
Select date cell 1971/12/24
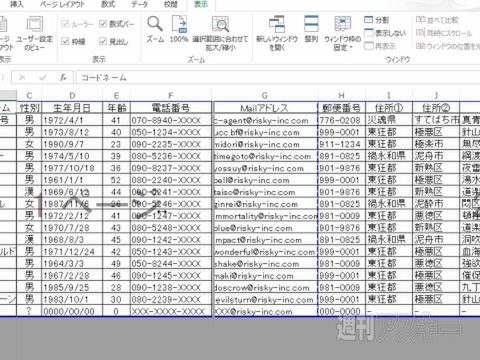tap(72, 252)
